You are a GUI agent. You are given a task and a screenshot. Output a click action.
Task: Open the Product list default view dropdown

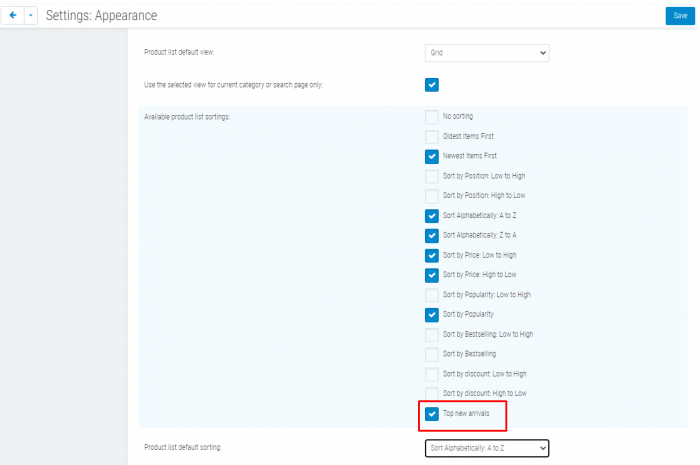pos(487,53)
